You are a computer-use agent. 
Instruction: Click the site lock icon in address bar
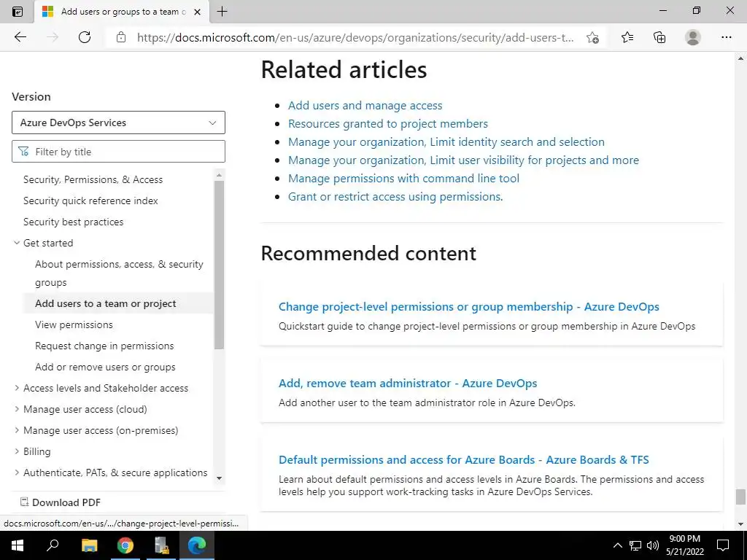point(121,37)
